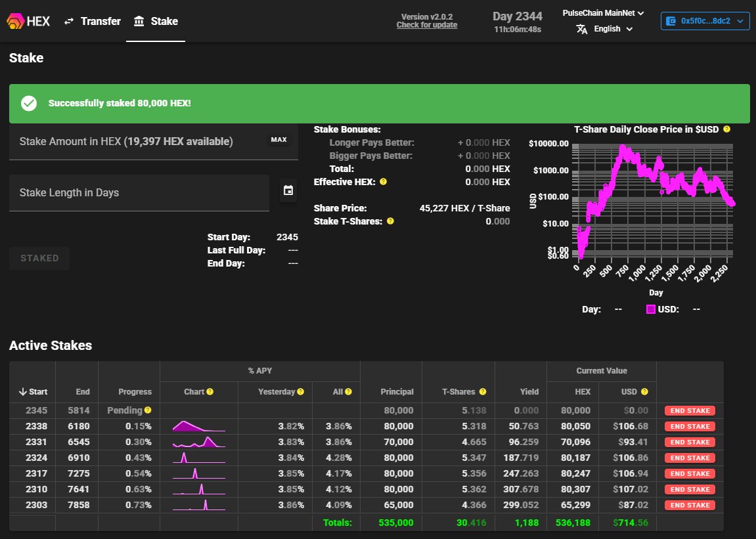Open the calendar date picker icon
Image resolution: width=756 pixels, height=539 pixels.
[x=288, y=190]
